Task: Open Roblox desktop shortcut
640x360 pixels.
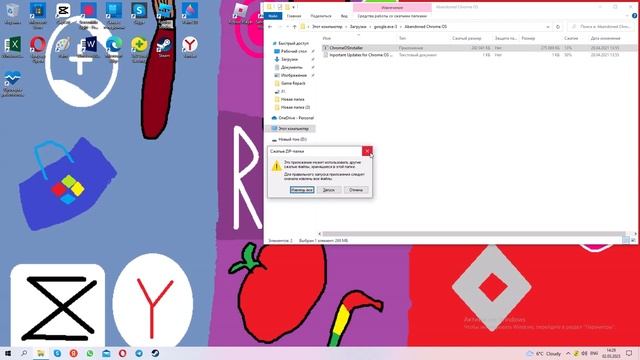Action: click(x=240, y=13)
